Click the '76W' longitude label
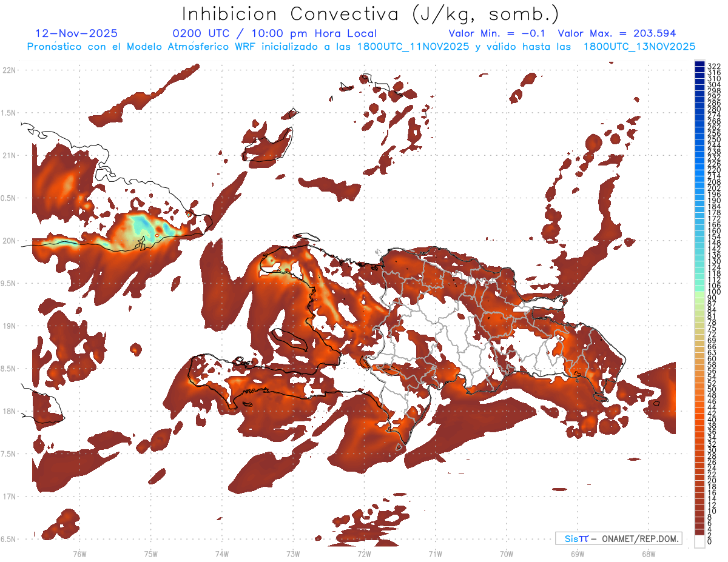The width and height of the screenshot is (728, 562). (79, 554)
